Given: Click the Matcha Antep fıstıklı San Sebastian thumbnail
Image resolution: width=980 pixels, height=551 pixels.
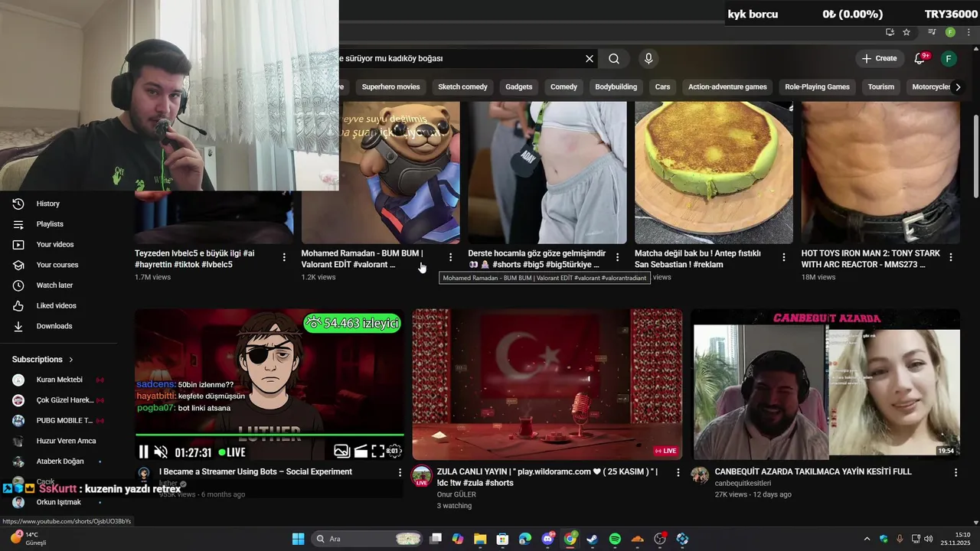Looking at the screenshot, I should pyautogui.click(x=714, y=173).
